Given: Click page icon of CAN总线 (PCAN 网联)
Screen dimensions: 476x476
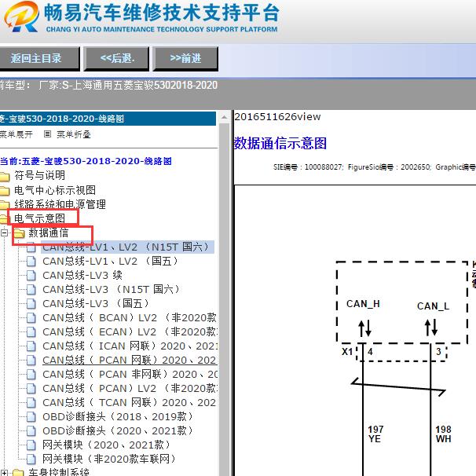Looking at the screenshot, I should coord(31,361).
